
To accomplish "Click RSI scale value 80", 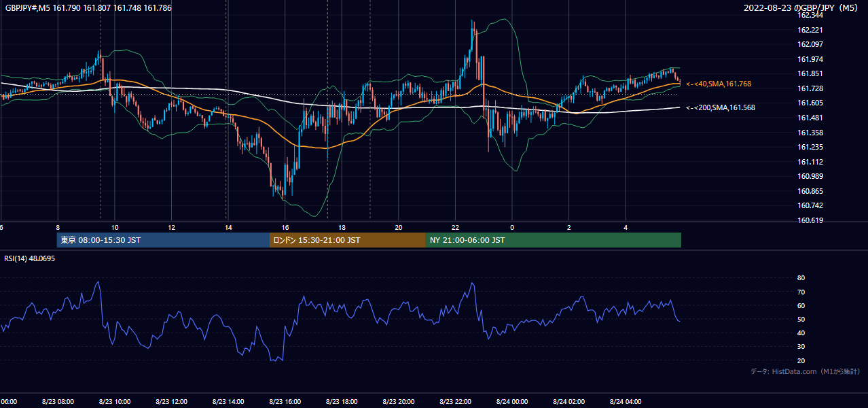I will coord(801,278).
